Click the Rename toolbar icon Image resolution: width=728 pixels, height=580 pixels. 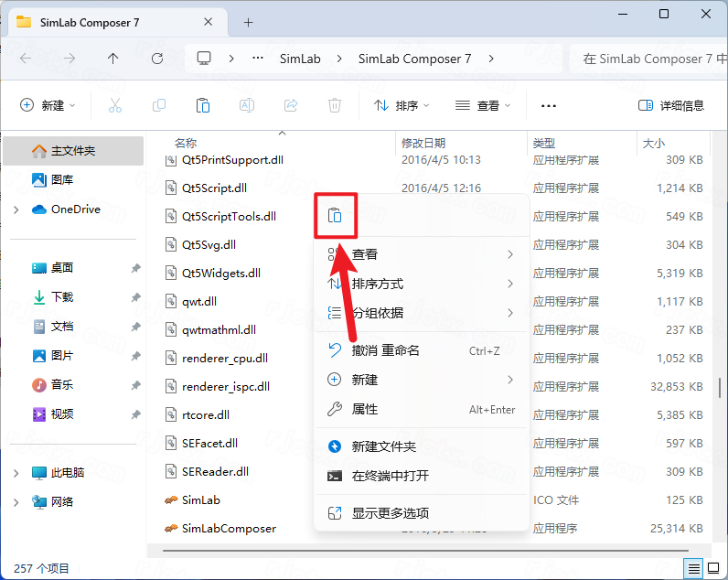point(247,105)
